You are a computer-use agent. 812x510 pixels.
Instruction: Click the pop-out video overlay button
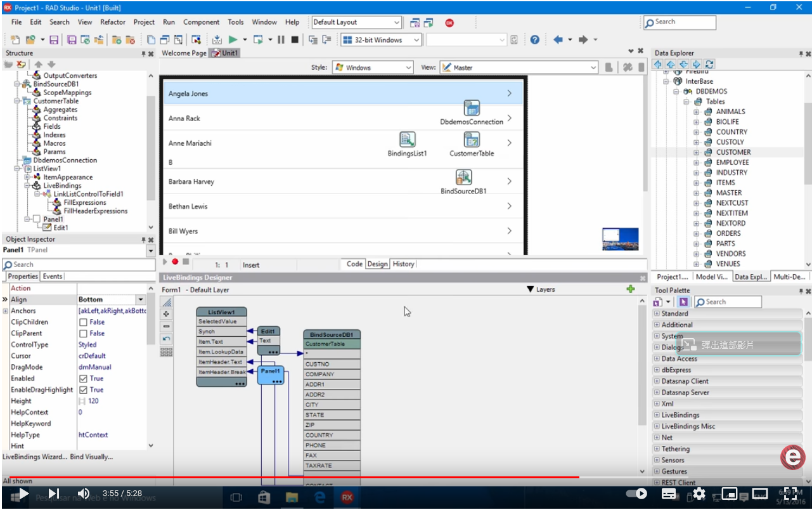pos(739,345)
